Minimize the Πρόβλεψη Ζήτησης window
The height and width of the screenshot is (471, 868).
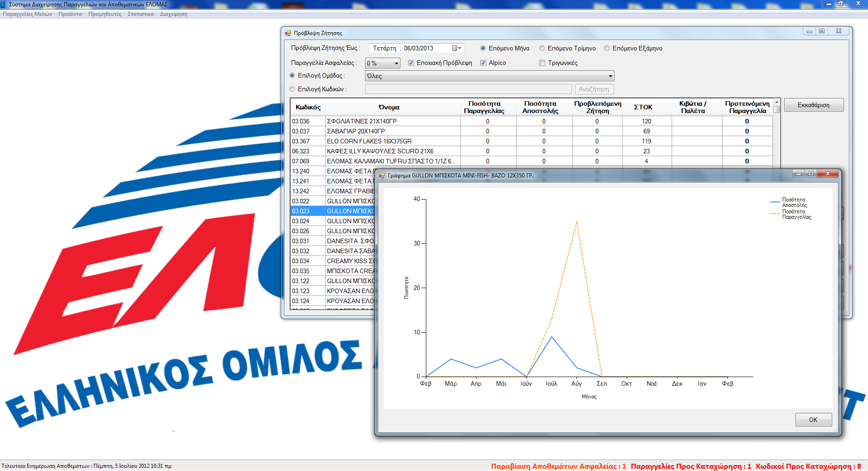809,31
